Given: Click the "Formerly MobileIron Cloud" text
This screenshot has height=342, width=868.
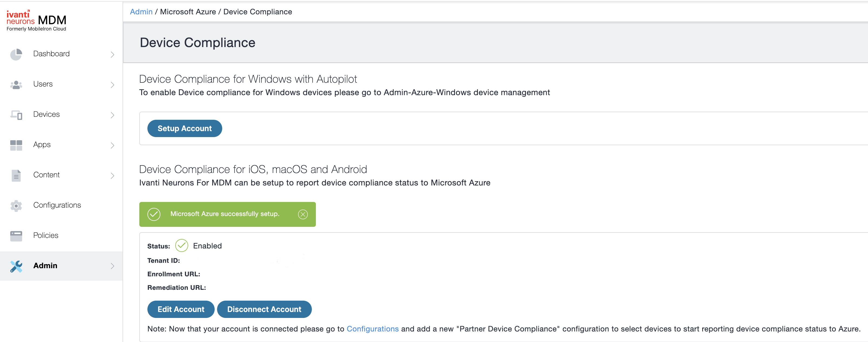Looking at the screenshot, I should pos(36,29).
